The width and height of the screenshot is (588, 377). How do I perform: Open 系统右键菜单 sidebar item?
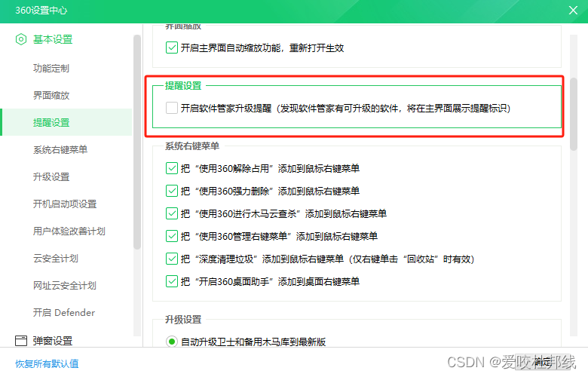[x=60, y=150]
